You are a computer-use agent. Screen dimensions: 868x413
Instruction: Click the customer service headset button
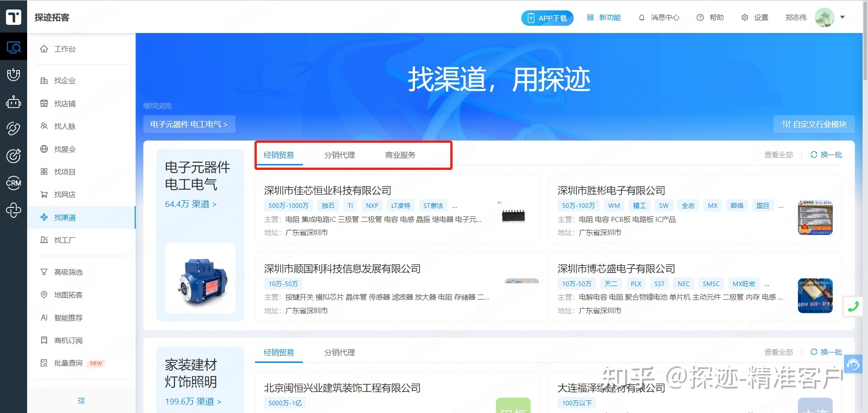[x=853, y=364]
